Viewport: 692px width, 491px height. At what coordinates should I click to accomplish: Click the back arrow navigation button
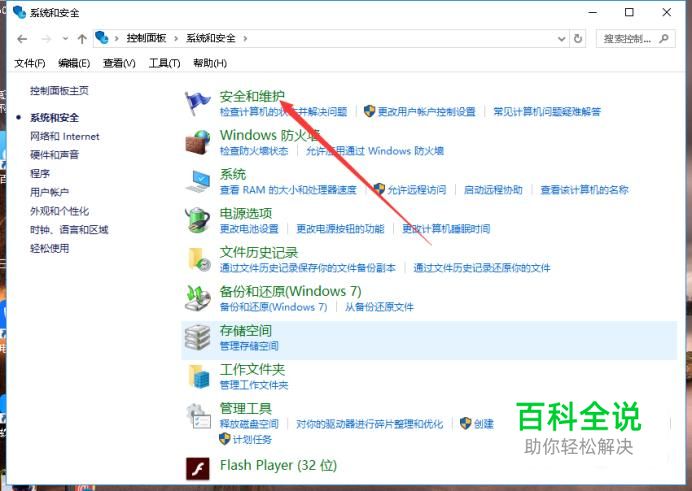click(x=22, y=39)
